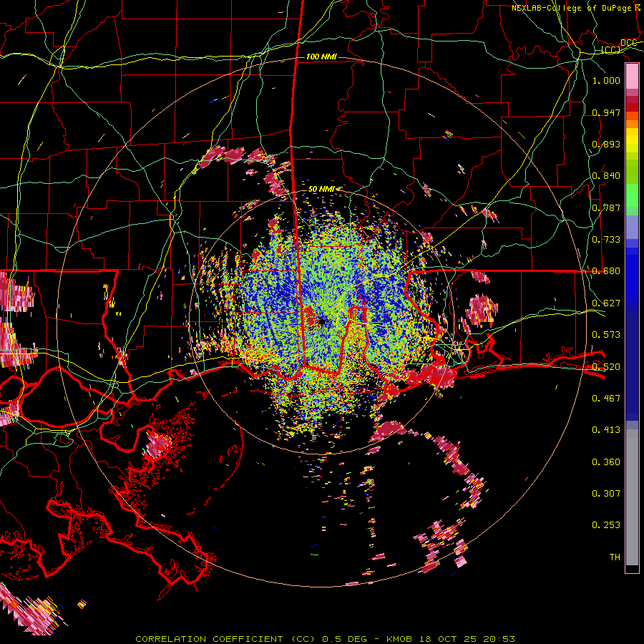Click the light pink swatch beside 1.000
Image resolution: width=644 pixels, height=644 pixels.
(632, 77)
